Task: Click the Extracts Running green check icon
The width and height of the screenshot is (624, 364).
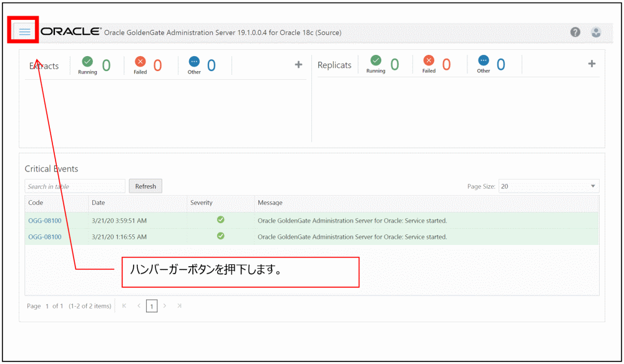Action: point(87,62)
